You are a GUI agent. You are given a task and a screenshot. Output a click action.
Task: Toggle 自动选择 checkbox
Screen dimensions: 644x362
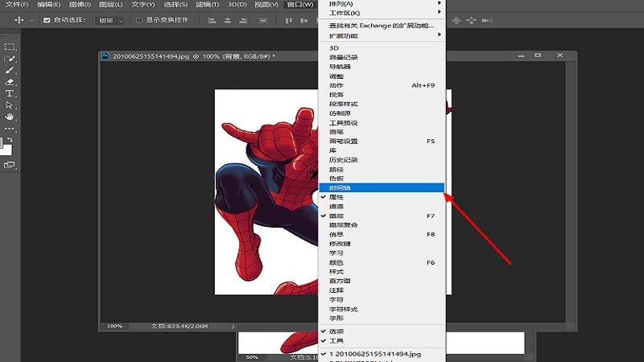[x=47, y=20]
